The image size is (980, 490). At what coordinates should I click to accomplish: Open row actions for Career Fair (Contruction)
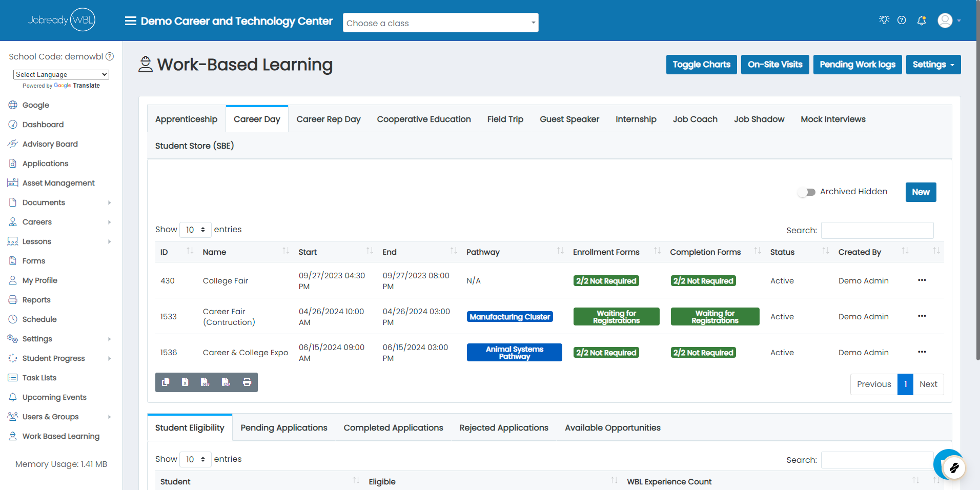[x=922, y=316]
